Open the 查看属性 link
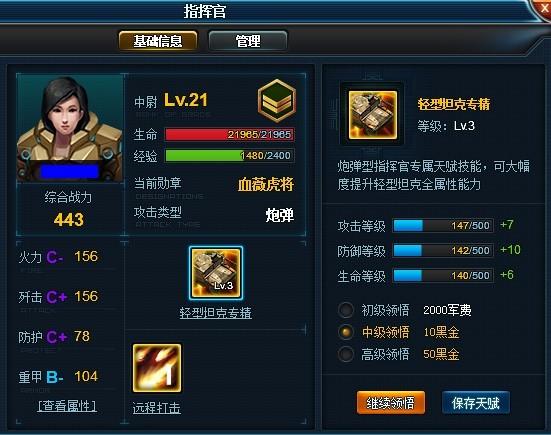 click(x=67, y=406)
